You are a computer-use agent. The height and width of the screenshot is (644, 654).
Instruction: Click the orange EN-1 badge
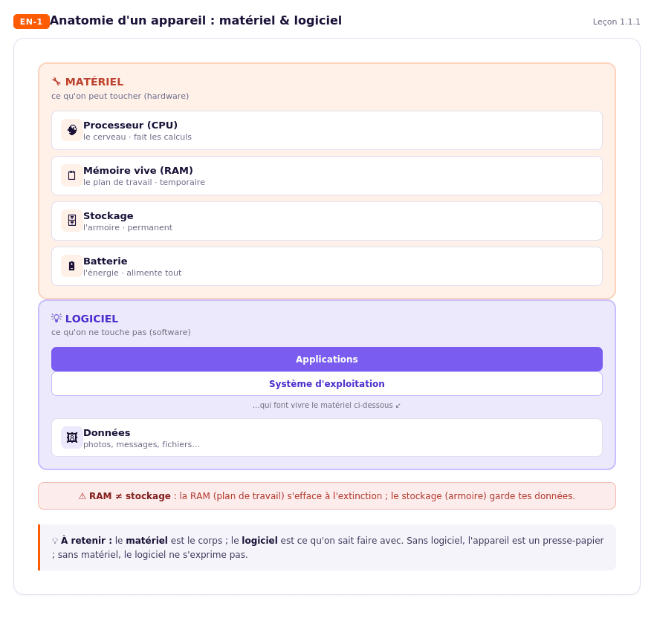click(31, 22)
